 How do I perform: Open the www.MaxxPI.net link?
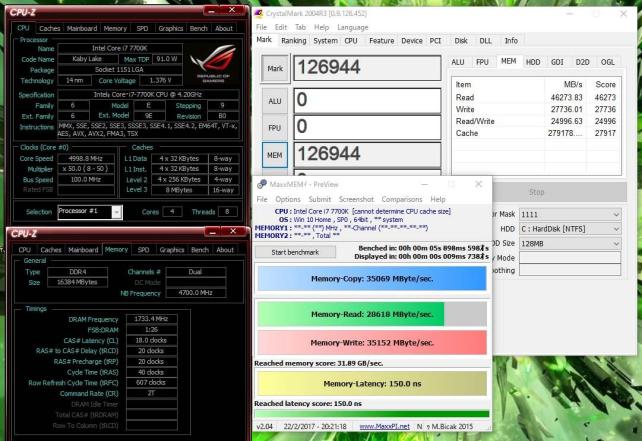[x=384, y=426]
